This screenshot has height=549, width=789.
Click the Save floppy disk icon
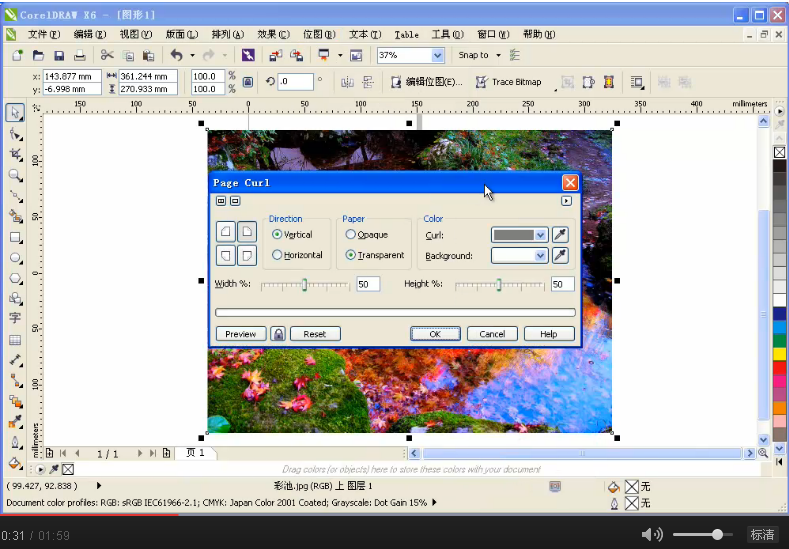[x=59, y=55]
